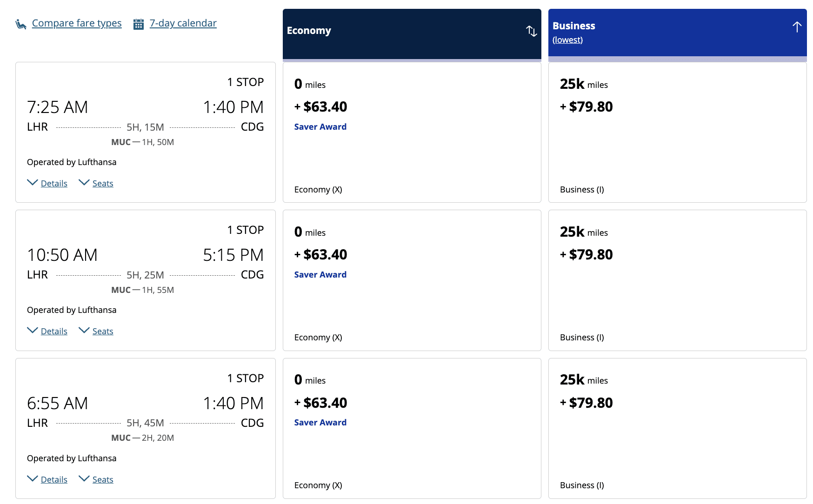The image size is (813, 504).
Task: Open the Compare fare types link
Action: [x=77, y=23]
